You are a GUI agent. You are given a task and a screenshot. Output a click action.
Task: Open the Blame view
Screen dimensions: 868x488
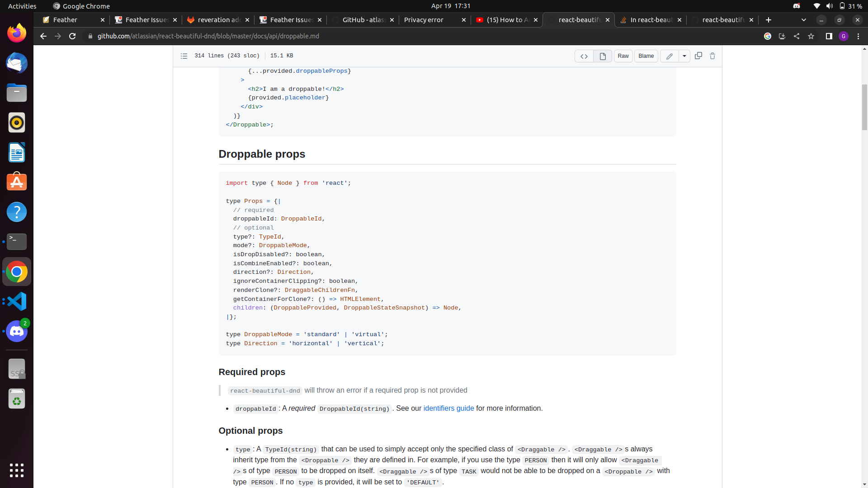[646, 56]
